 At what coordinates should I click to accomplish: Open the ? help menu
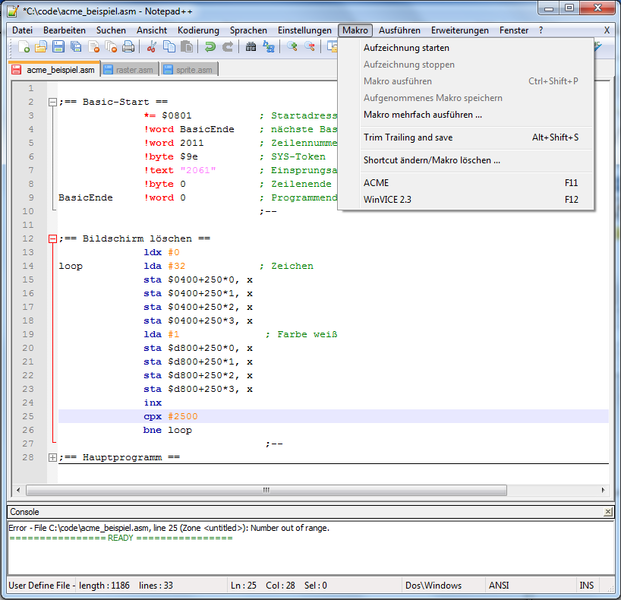pos(541,30)
